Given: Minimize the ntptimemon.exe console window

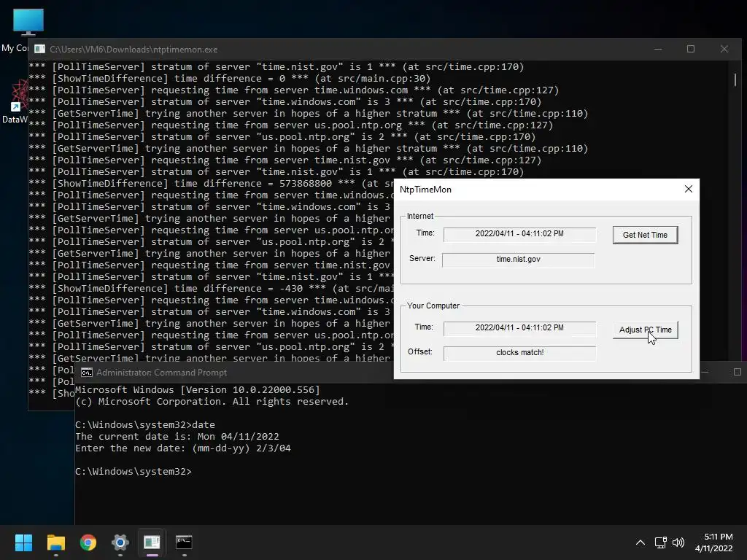Looking at the screenshot, I should point(658,49).
